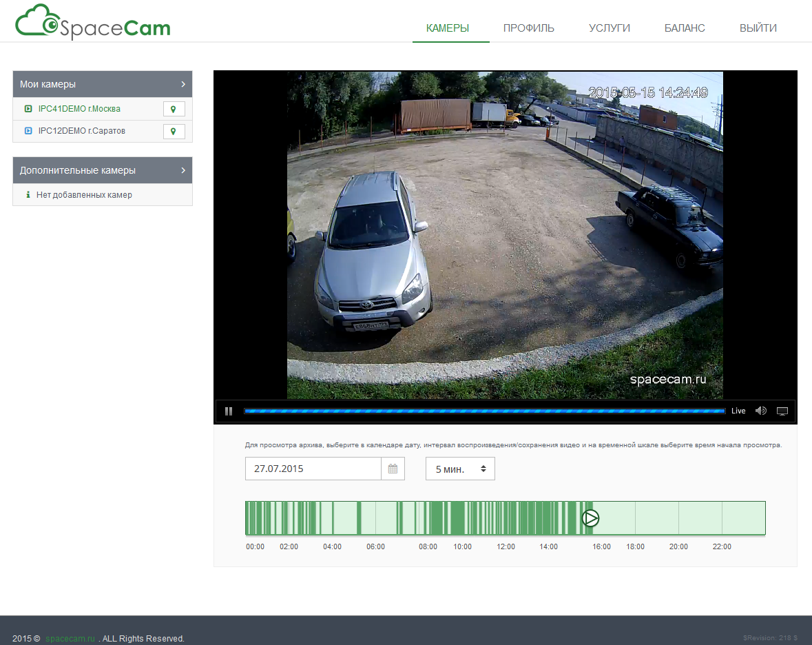Mute the video player volume
Screen dimensions: 812x645
(x=761, y=411)
